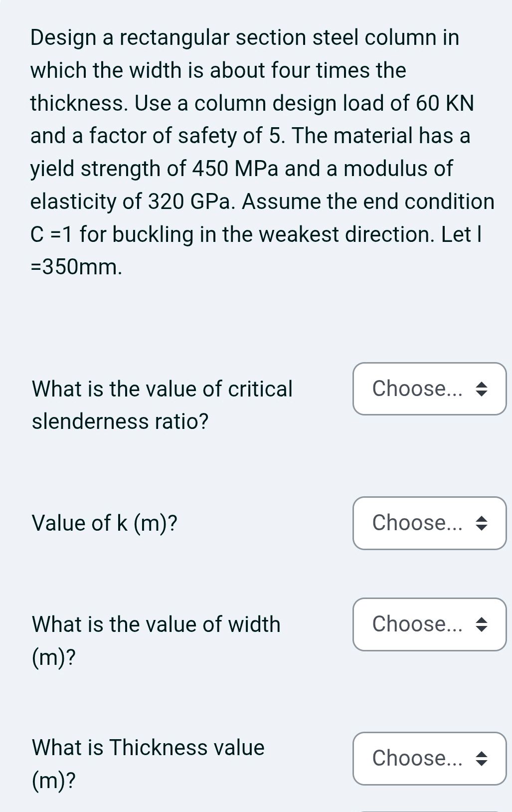This screenshot has width=512, height=812.
Task: Click the "What is the value of width" question
Action: pos(156,624)
